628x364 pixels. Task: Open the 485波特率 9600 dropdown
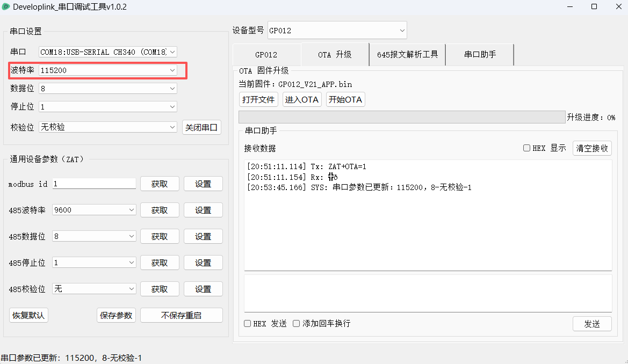coord(94,210)
